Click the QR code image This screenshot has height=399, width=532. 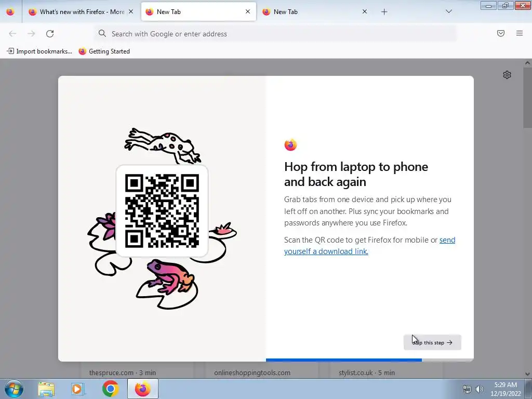click(x=162, y=211)
